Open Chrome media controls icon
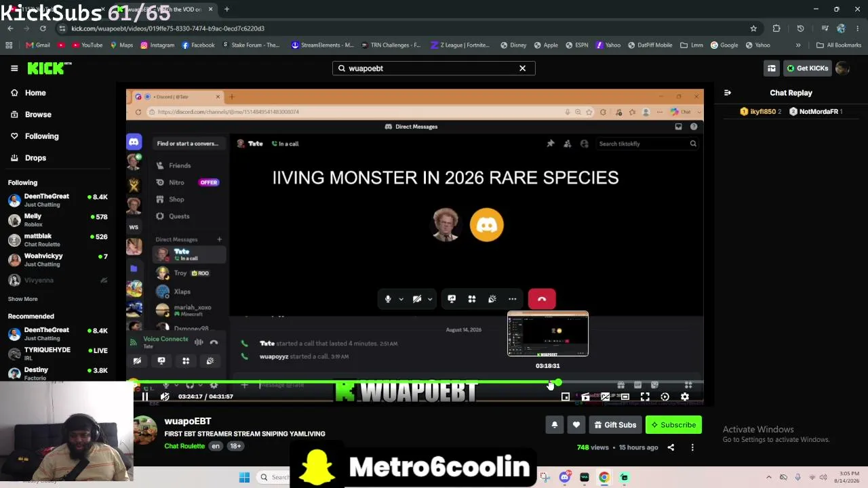 point(825,28)
